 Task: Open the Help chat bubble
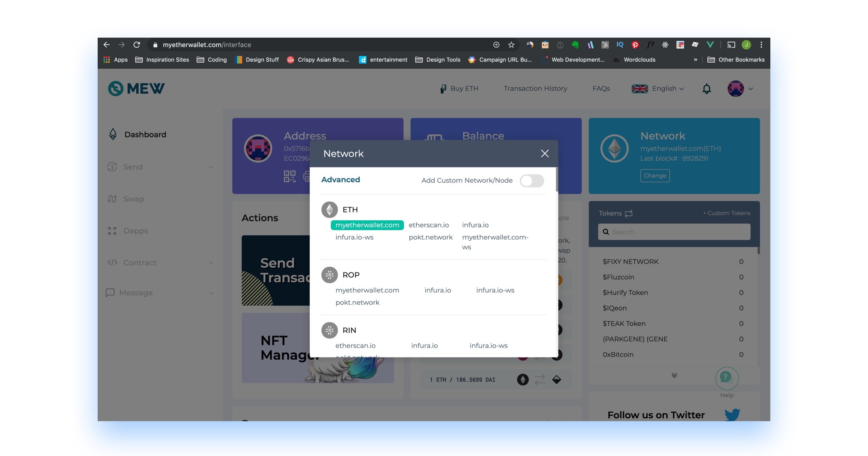point(727,378)
